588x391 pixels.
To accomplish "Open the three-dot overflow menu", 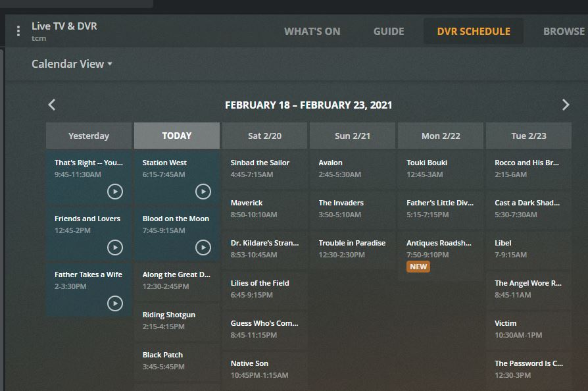I will point(18,31).
